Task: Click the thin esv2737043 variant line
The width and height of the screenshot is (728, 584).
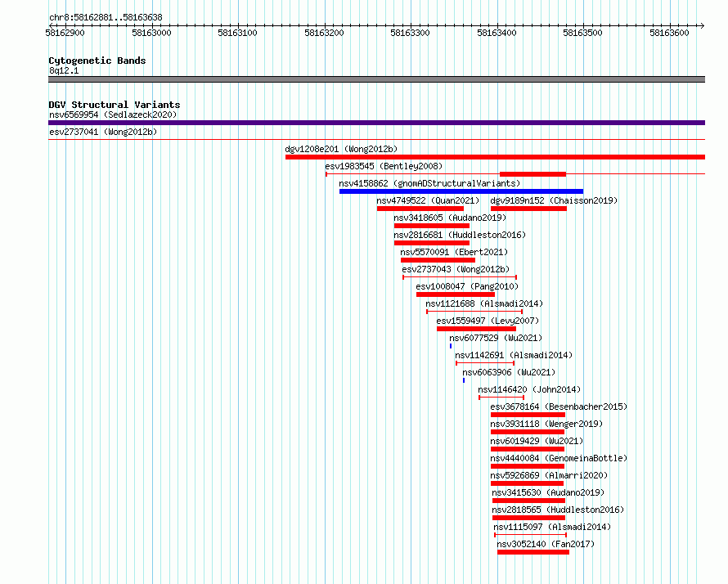Action: pyautogui.click(x=460, y=277)
